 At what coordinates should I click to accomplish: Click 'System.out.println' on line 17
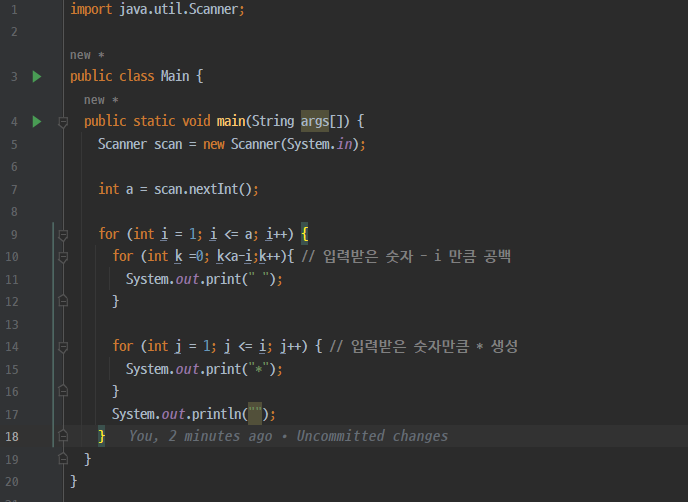pyautogui.click(x=176, y=414)
